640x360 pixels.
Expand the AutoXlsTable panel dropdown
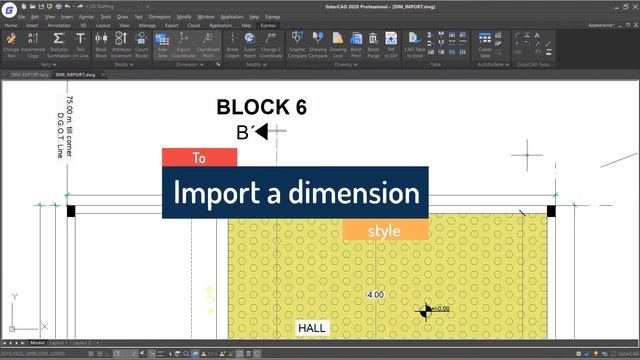coord(493,64)
